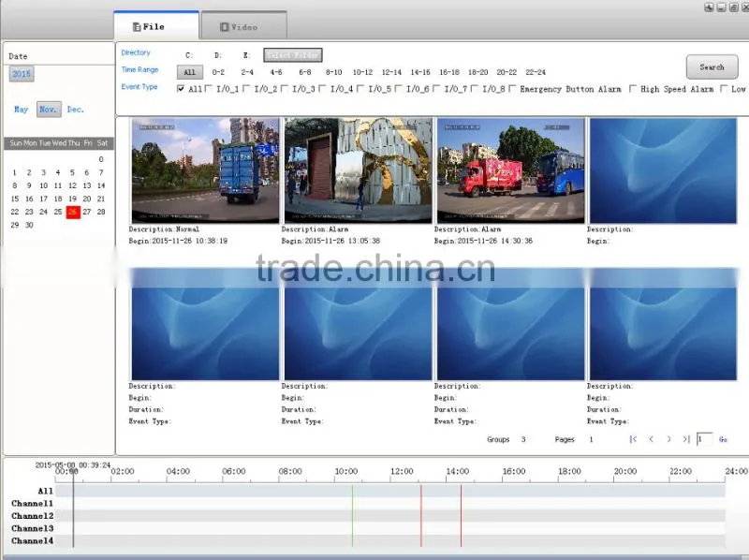Screen dimensions: 749x560
Task: Click red event marker near 13:00 on timeline
Action: (420, 516)
